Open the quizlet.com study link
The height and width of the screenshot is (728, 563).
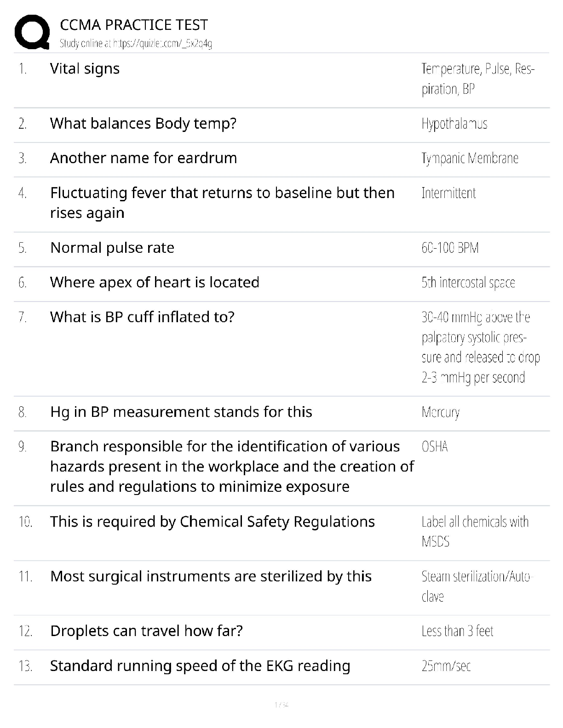(x=136, y=44)
